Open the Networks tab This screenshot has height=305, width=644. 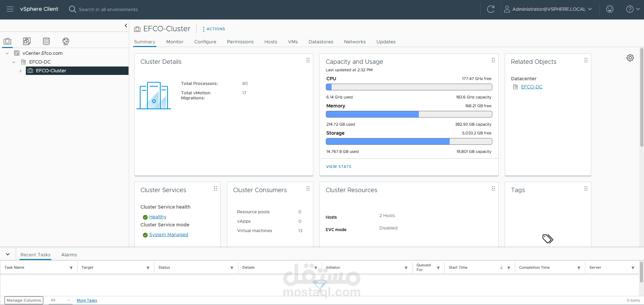click(355, 42)
